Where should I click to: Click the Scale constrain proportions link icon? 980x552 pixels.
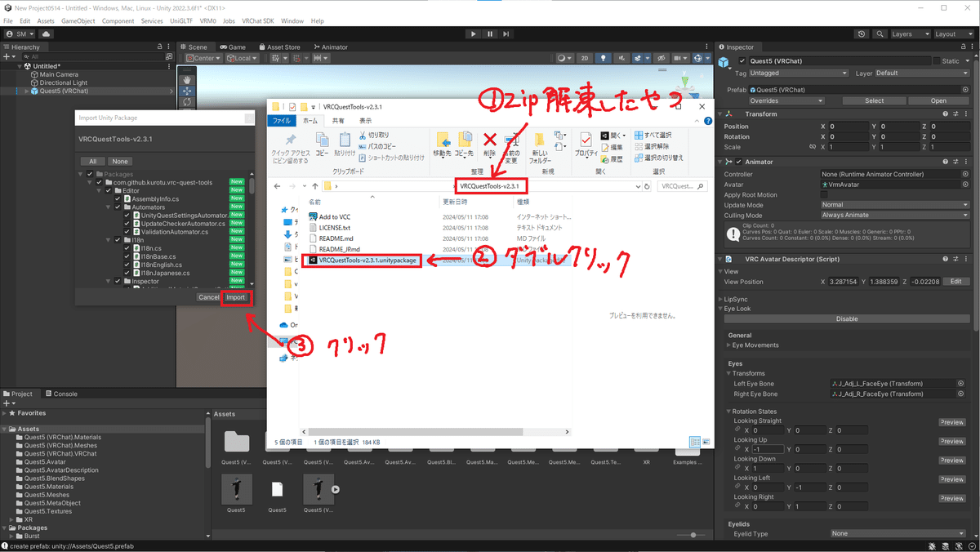(812, 147)
